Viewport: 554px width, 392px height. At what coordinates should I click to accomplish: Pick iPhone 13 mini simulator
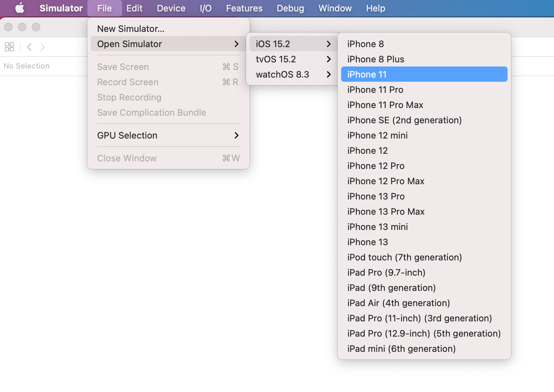pos(424,227)
